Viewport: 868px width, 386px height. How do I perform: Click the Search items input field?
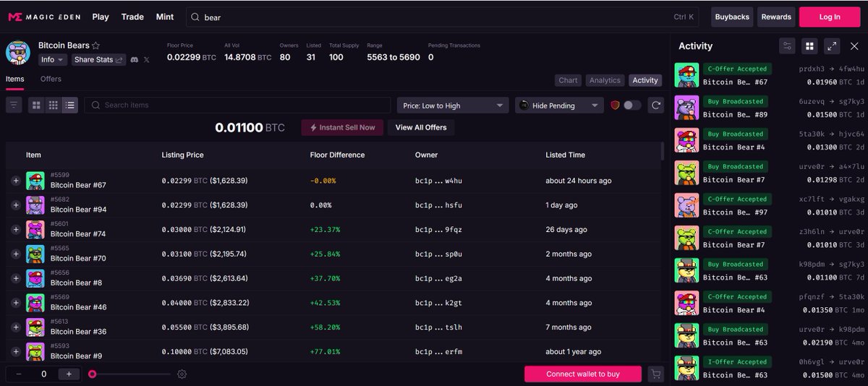(x=237, y=106)
